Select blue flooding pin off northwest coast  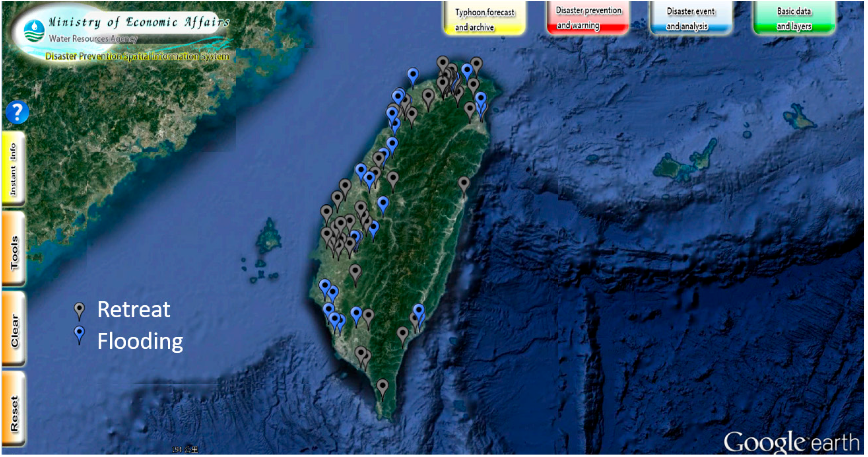pyautogui.click(x=413, y=75)
